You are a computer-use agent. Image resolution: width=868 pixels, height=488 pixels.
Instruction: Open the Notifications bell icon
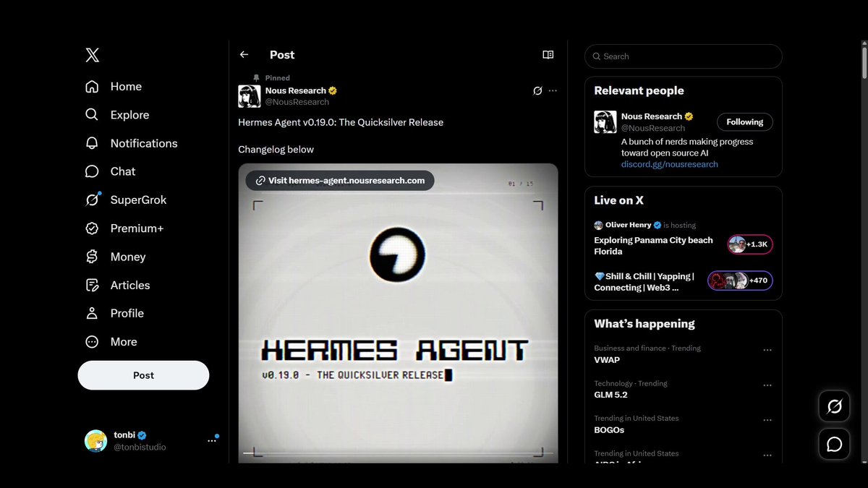[92, 143]
